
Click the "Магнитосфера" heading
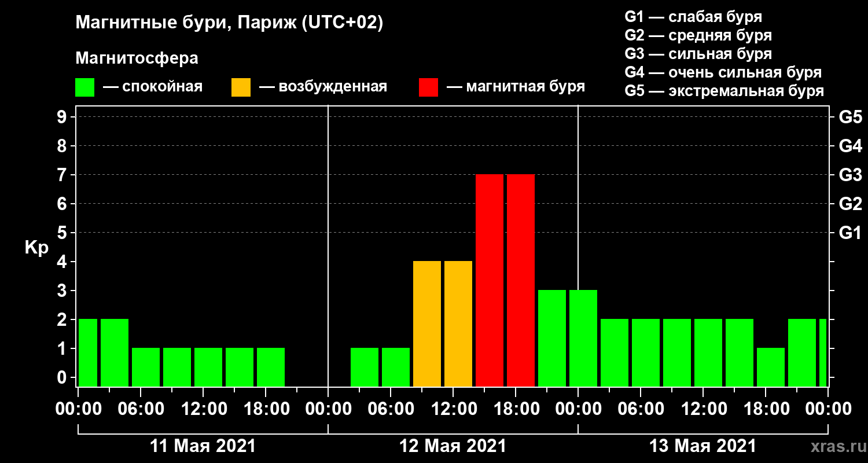pyautogui.click(x=137, y=58)
